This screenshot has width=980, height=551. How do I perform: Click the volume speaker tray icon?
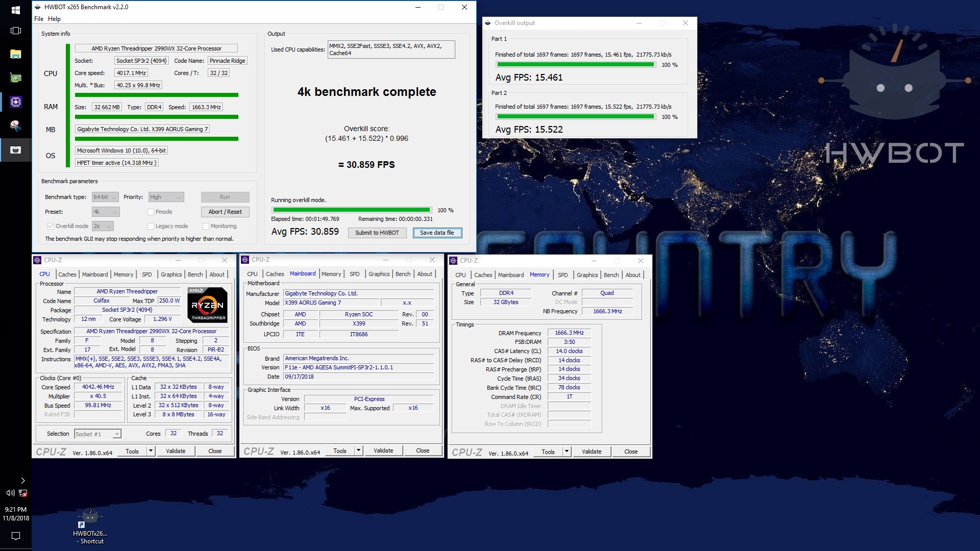click(10, 493)
